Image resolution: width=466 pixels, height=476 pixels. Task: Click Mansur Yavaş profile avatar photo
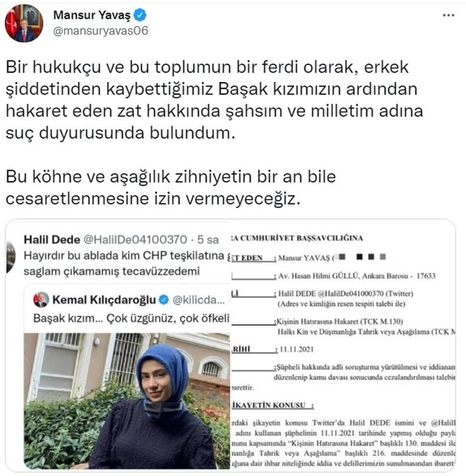click(x=24, y=23)
